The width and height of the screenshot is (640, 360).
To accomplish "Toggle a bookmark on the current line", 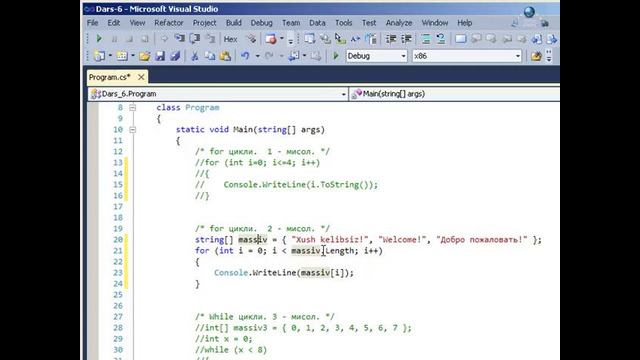I will coord(461,39).
